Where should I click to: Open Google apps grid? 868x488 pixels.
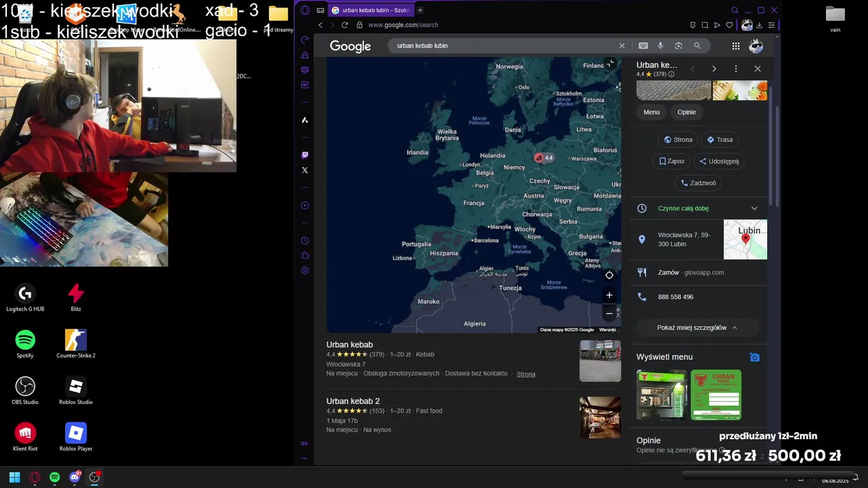click(736, 45)
